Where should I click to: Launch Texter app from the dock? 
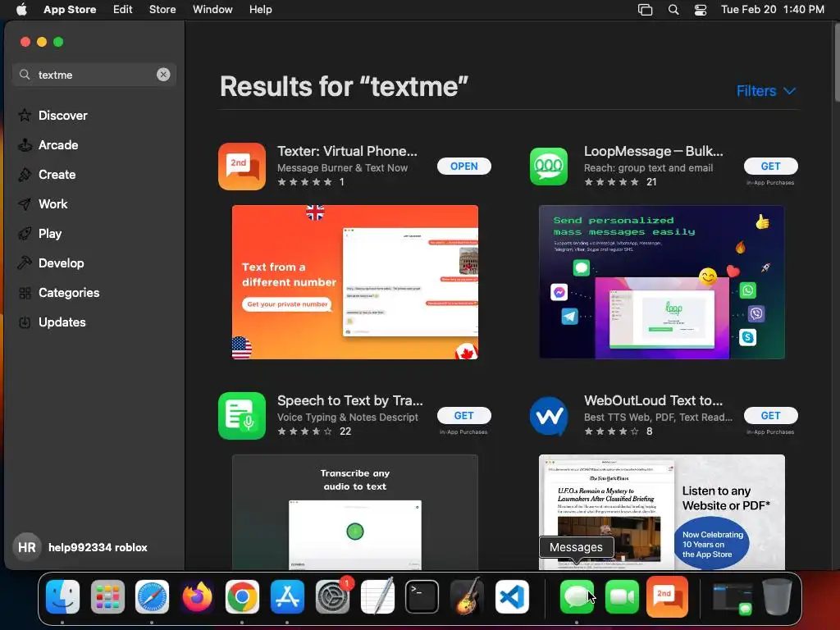coord(667,597)
